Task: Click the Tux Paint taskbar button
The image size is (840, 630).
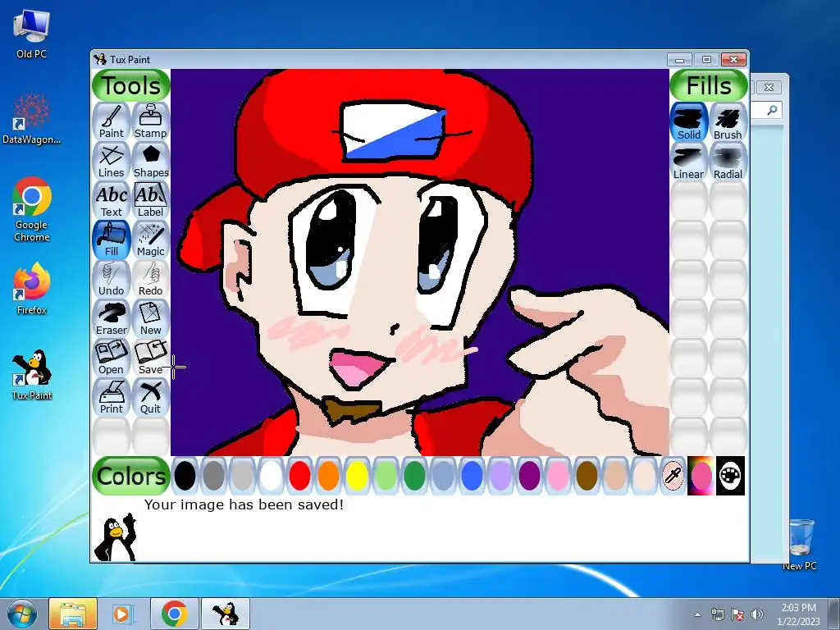Action: (x=226, y=614)
